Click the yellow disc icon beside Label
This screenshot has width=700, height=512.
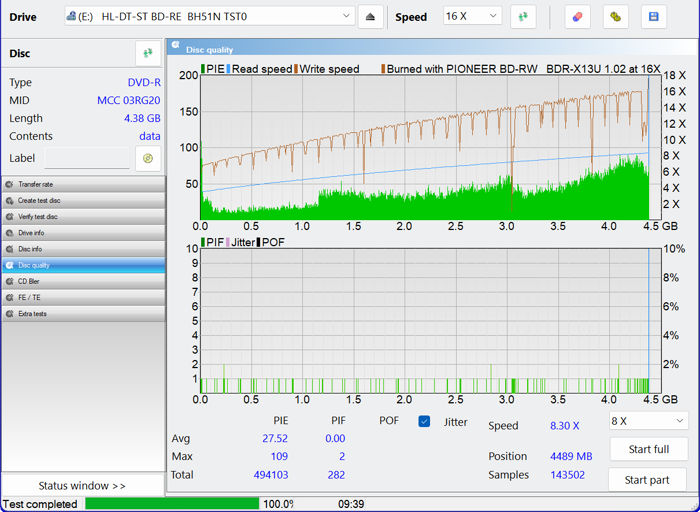pos(148,158)
